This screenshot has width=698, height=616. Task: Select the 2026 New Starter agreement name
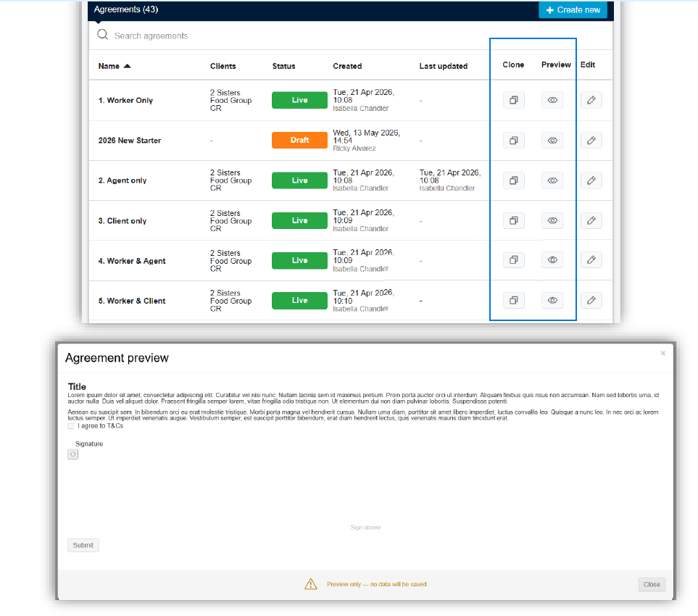pyautogui.click(x=130, y=141)
